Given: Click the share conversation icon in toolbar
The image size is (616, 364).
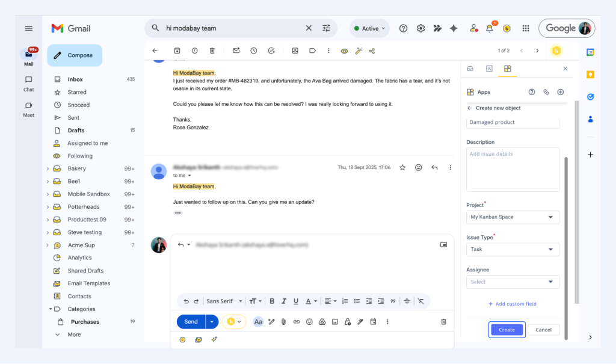Looking at the screenshot, I should coord(372,51).
